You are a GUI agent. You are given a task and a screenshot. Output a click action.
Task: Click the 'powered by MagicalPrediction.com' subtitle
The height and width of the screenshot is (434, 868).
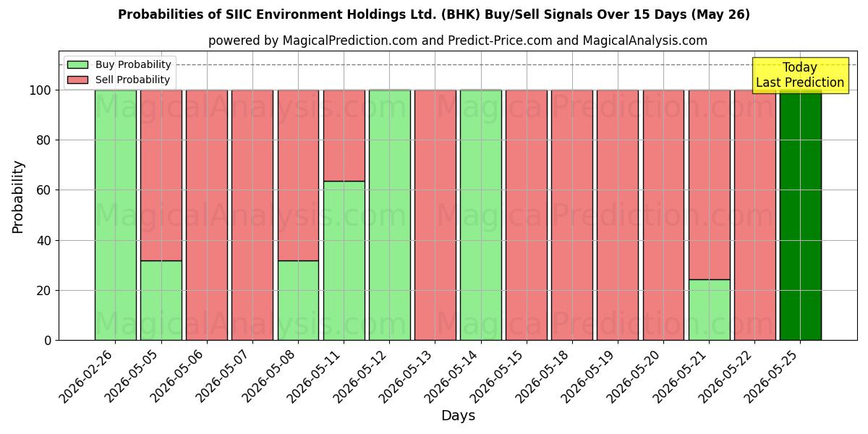[x=458, y=41]
